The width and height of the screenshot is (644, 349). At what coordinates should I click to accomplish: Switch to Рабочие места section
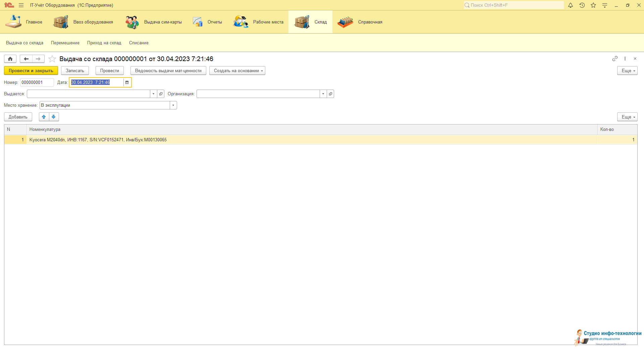click(x=259, y=22)
